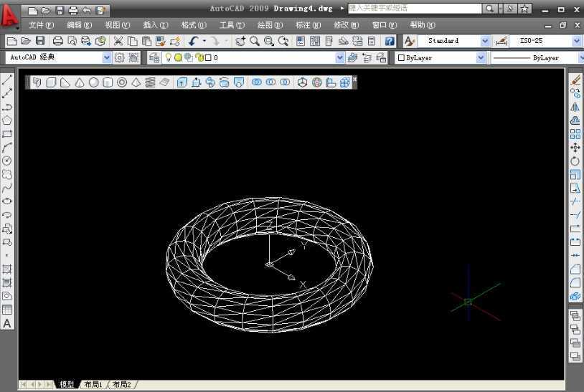This screenshot has width=584, height=392.
Task: Open Workspace Settings gear button
Action: click(119, 57)
